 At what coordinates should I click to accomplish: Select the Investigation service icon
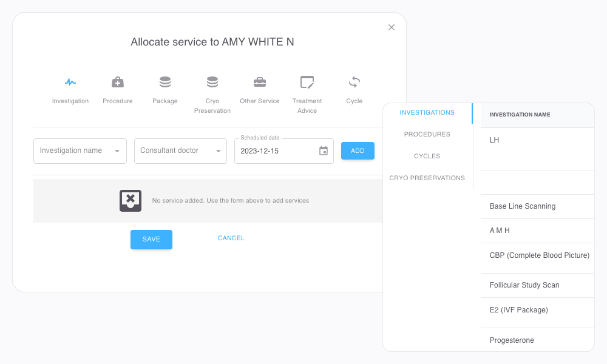pos(70,82)
